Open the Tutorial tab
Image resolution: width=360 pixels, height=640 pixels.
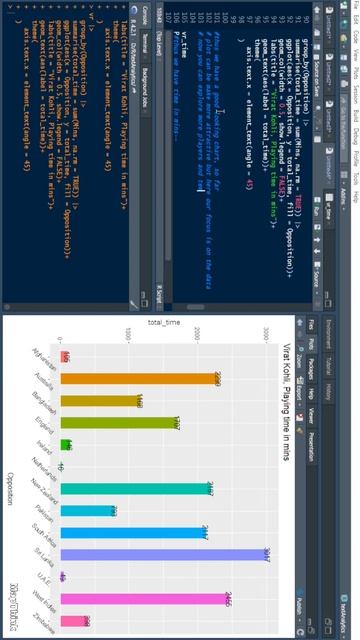(328, 367)
